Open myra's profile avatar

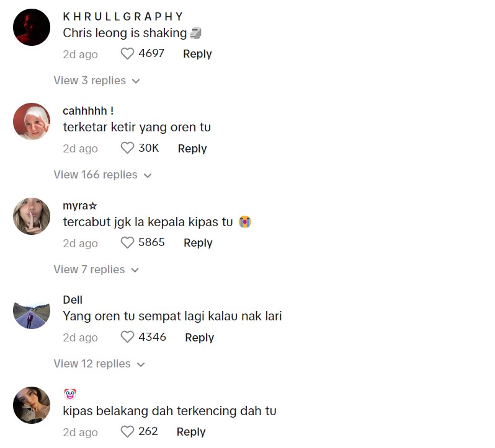point(32,216)
